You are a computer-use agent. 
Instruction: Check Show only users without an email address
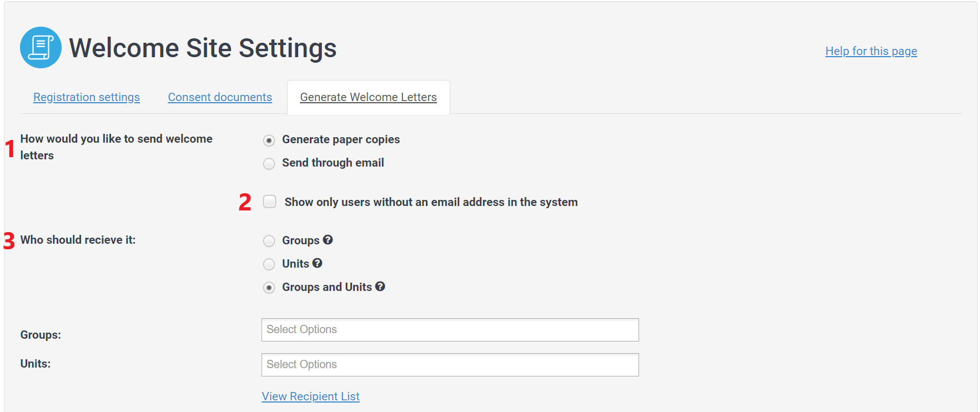(x=269, y=202)
